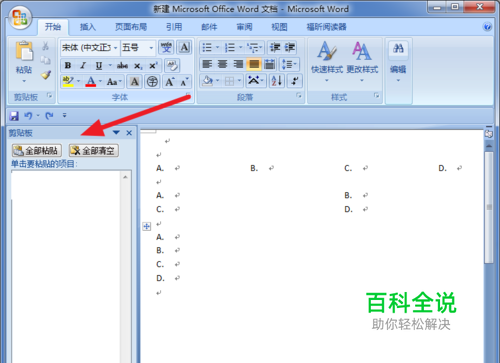The width and height of the screenshot is (500, 363).
Task: Open Word Help question mark
Action: 487,27
